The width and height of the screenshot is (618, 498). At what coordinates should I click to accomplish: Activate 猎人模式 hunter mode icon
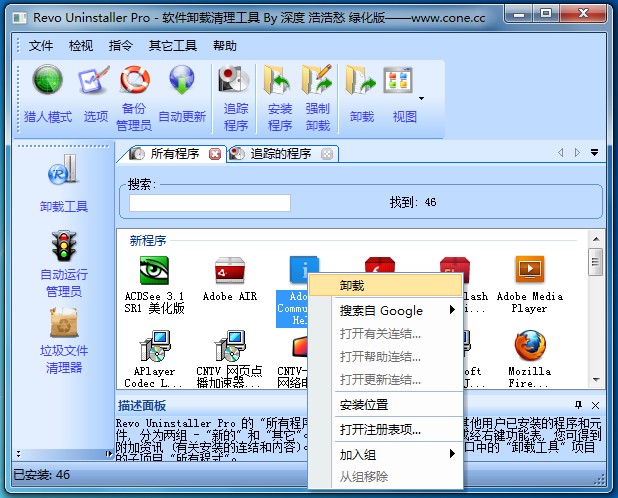[47, 80]
